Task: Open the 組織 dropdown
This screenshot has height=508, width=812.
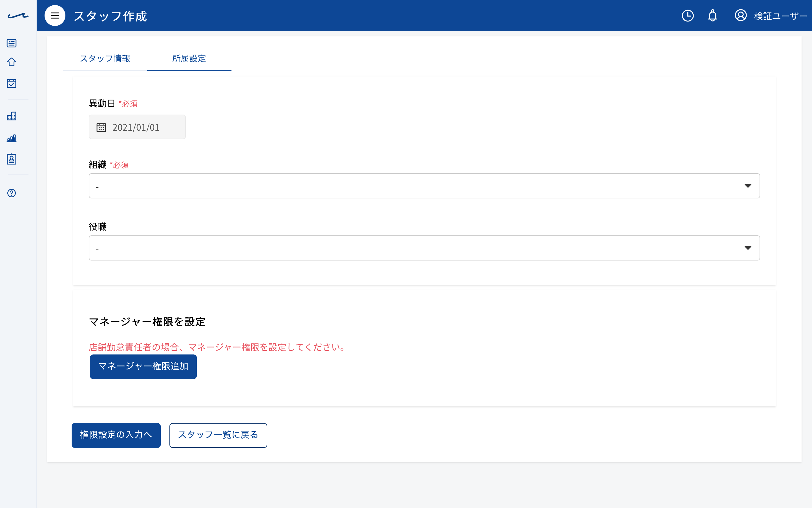Action: pyautogui.click(x=424, y=186)
